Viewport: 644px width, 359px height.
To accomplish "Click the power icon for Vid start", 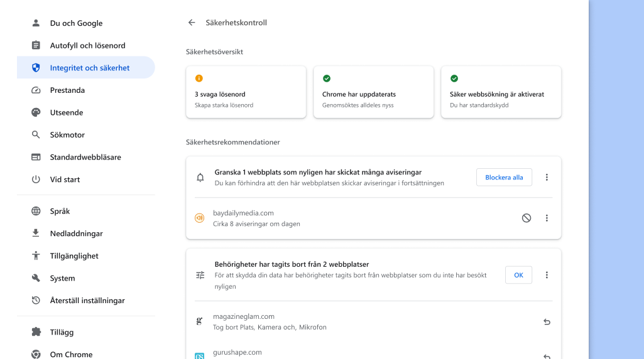I will pos(36,179).
